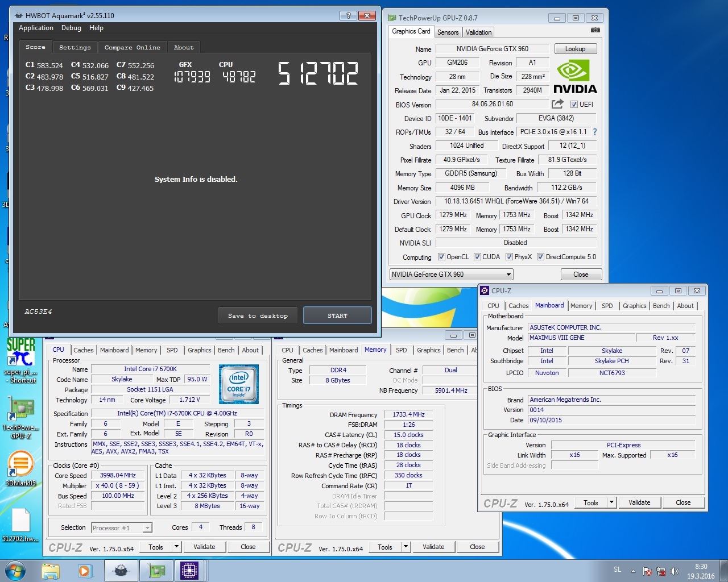Open SPD tab in CPU-Z Mainboard window
This screenshot has width=728, height=582.
(607, 306)
